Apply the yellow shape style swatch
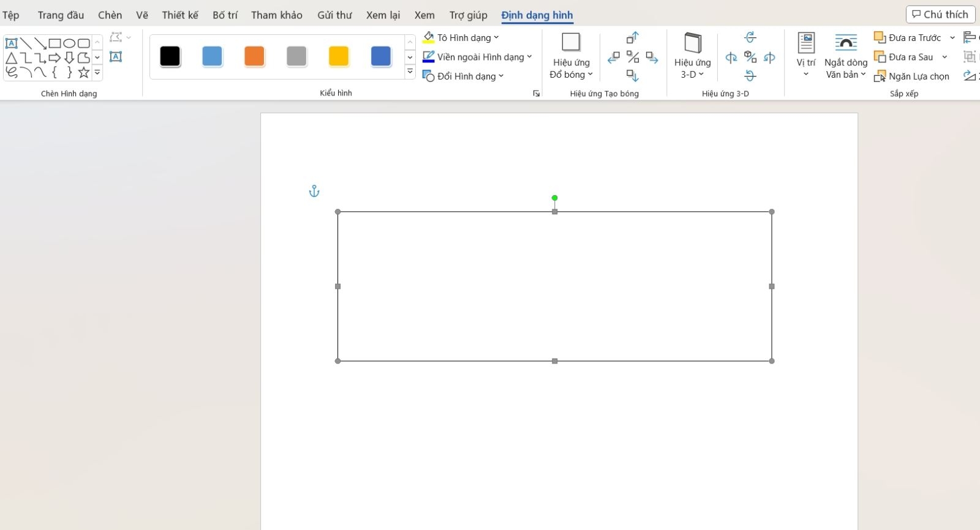The height and width of the screenshot is (530, 980). pyautogui.click(x=339, y=57)
